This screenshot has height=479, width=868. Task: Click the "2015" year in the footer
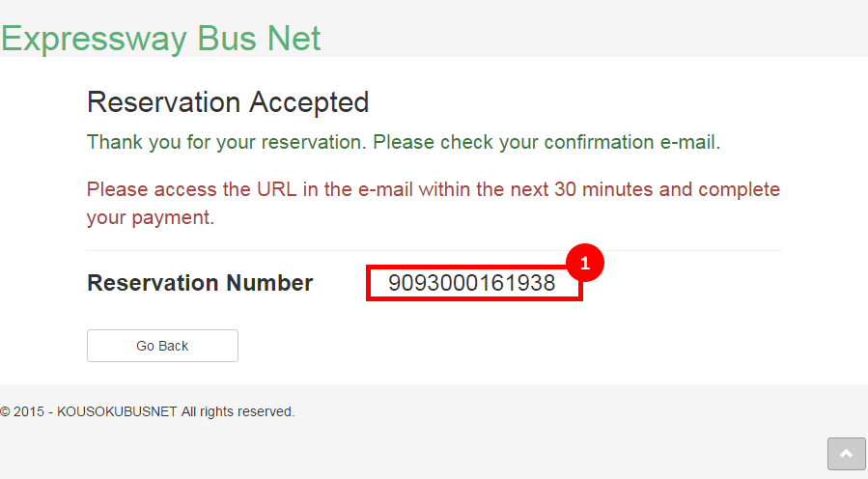29,412
